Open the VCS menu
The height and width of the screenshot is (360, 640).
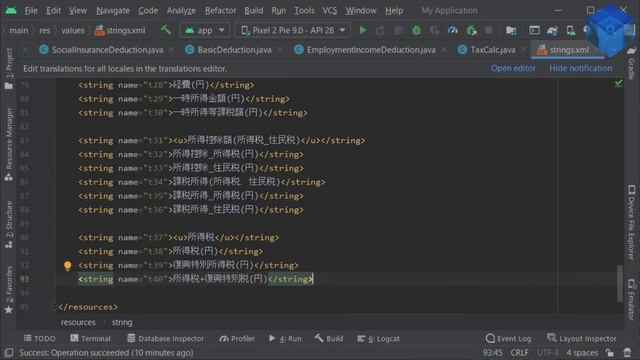[x=330, y=11]
